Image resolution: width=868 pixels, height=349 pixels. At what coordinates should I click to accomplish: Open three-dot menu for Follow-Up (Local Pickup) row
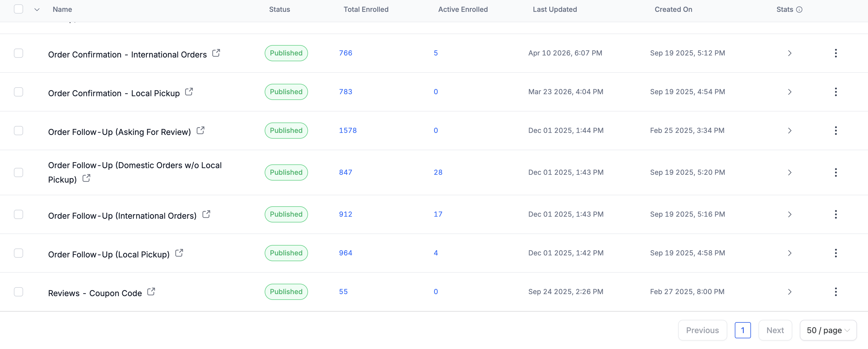836,253
